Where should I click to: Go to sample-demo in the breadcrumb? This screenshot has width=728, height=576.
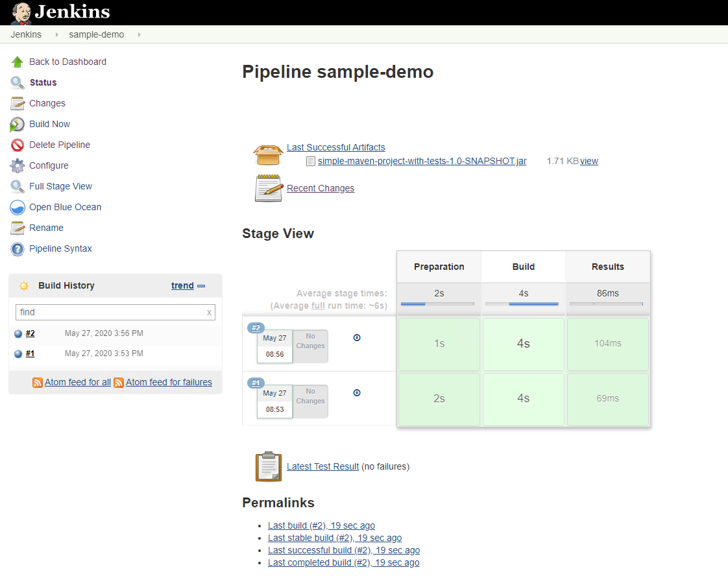click(97, 35)
